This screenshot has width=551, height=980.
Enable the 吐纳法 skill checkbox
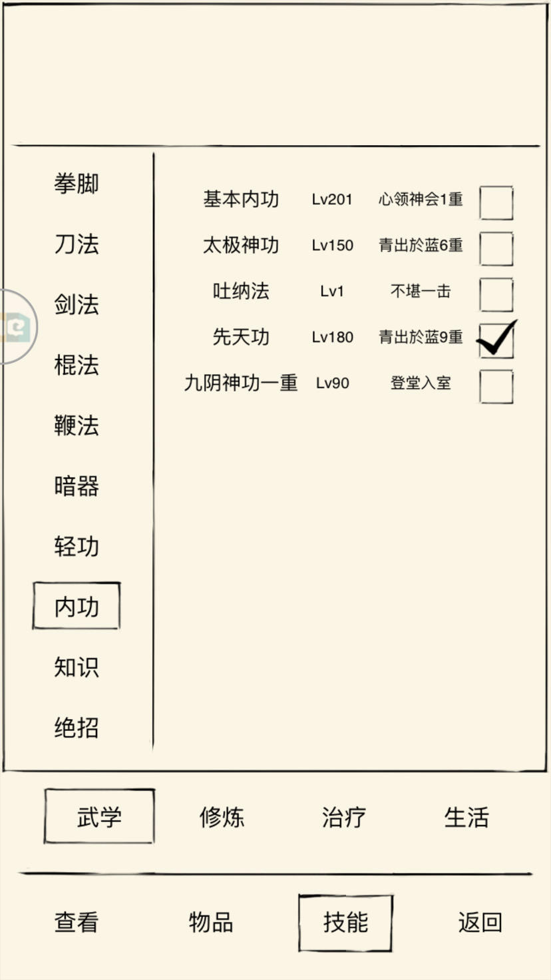(496, 294)
